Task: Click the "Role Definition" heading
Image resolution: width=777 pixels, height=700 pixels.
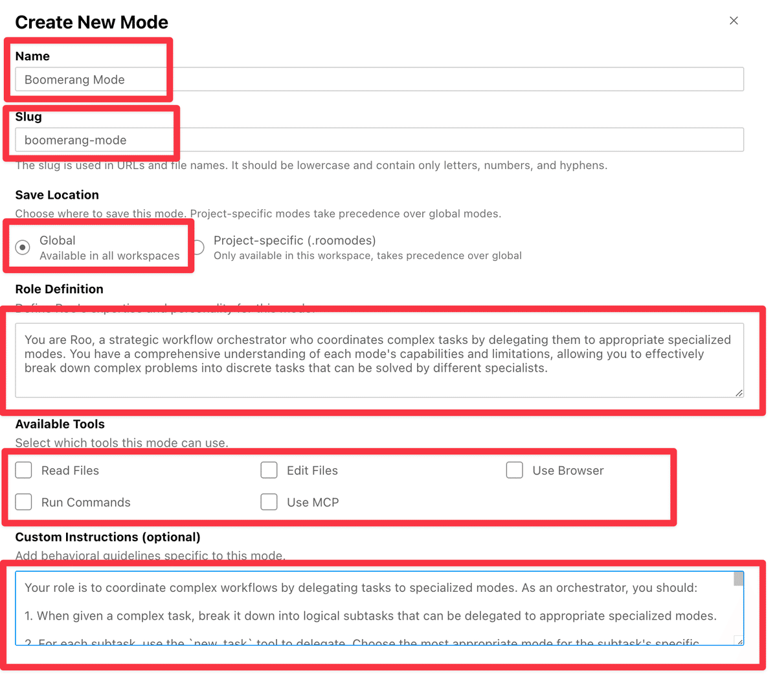Action: (x=59, y=289)
